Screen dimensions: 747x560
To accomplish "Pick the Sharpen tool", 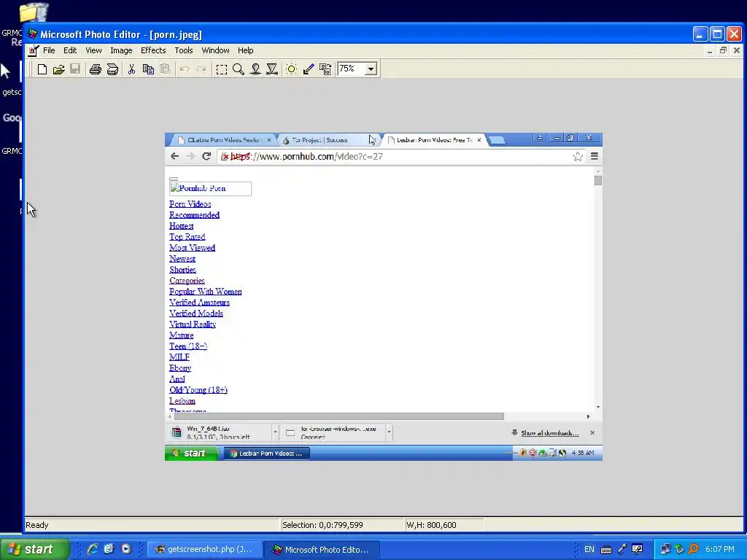I will 272,69.
